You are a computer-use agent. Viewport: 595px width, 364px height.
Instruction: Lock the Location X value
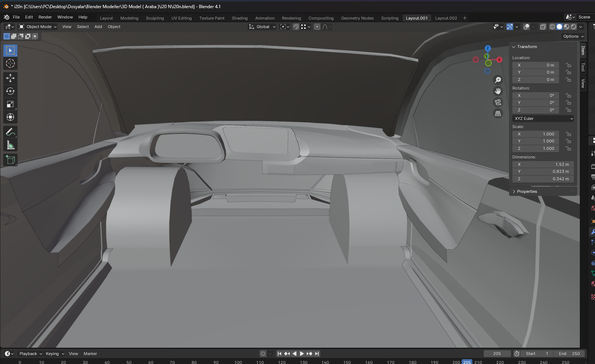click(x=568, y=65)
